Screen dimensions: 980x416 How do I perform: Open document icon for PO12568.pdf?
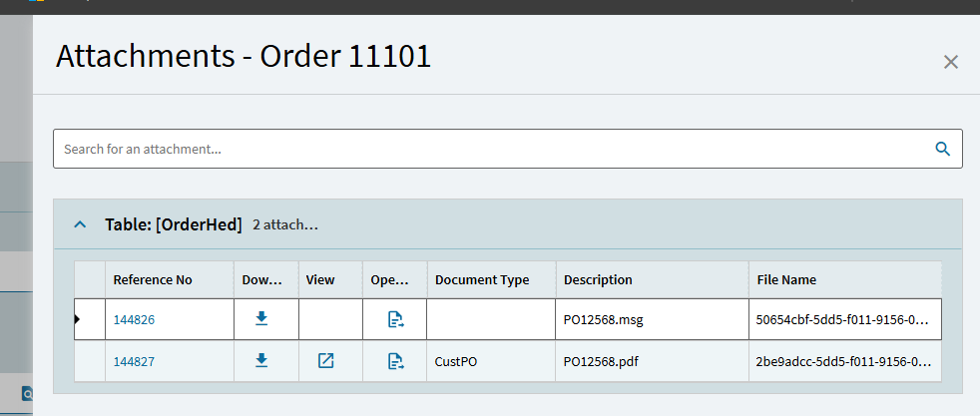[x=395, y=361]
